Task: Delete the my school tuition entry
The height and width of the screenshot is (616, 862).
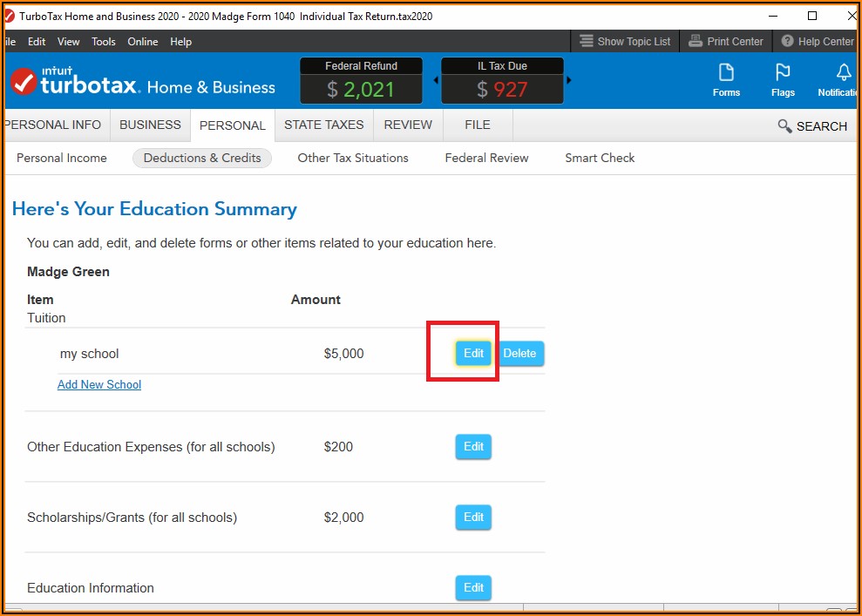Action: pyautogui.click(x=519, y=354)
